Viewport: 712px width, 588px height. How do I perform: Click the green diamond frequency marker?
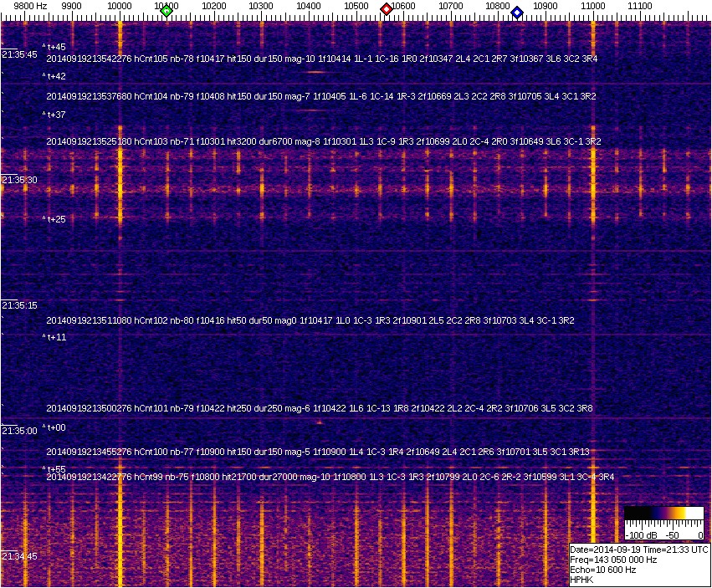tap(166, 11)
